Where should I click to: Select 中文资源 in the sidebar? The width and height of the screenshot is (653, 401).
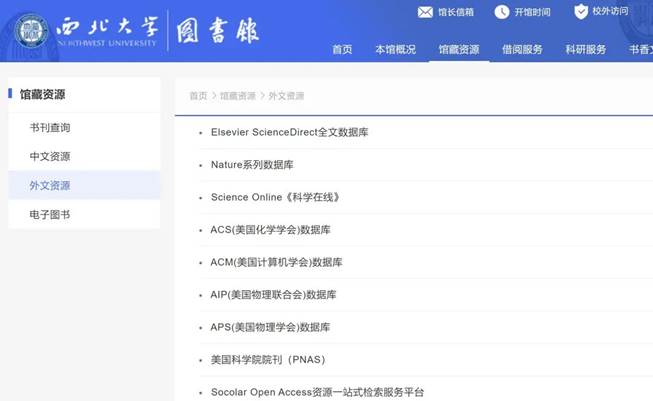pos(50,157)
